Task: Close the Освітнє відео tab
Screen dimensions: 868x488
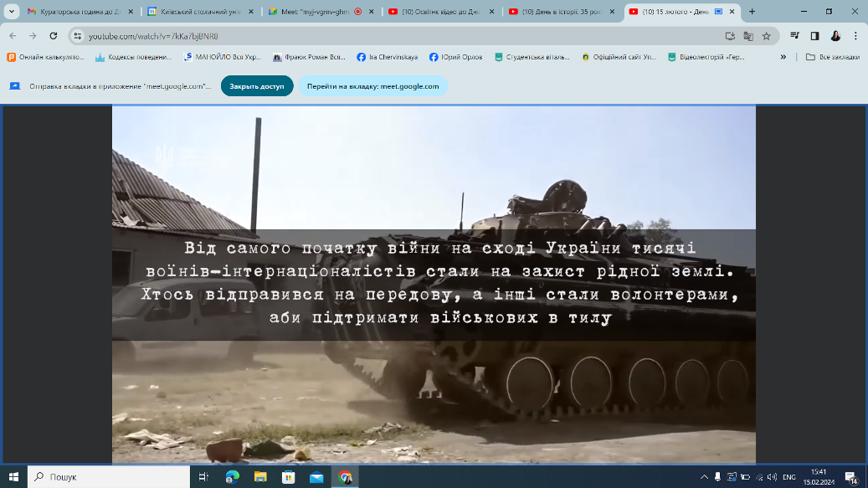Action: [491, 11]
